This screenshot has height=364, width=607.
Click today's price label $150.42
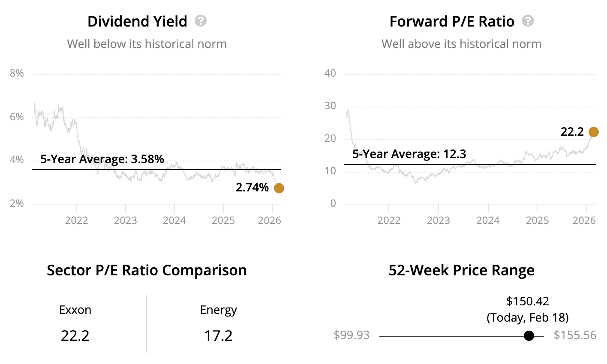point(528,301)
